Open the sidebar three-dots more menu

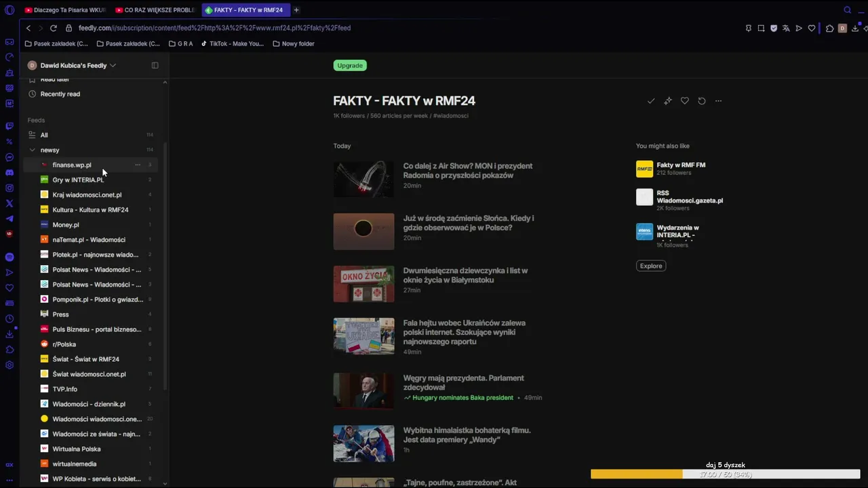point(9,480)
